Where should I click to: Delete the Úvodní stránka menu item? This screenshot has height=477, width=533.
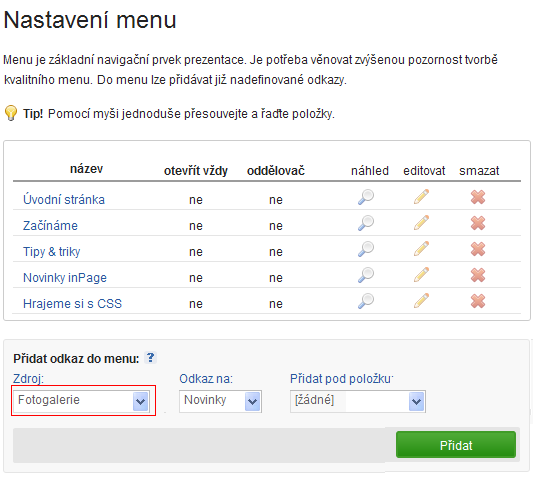[478, 197]
